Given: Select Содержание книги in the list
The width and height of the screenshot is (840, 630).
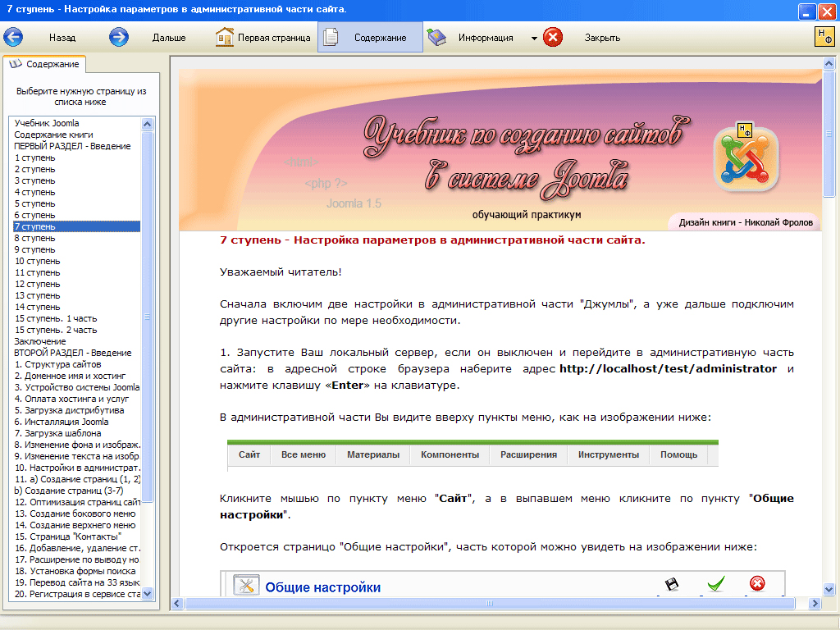Looking at the screenshot, I should tap(76, 135).
